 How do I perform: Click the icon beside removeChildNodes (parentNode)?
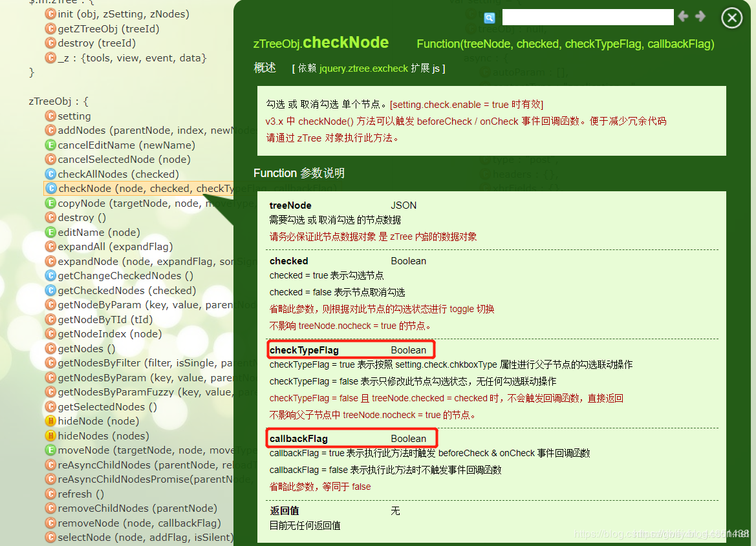[50, 509]
